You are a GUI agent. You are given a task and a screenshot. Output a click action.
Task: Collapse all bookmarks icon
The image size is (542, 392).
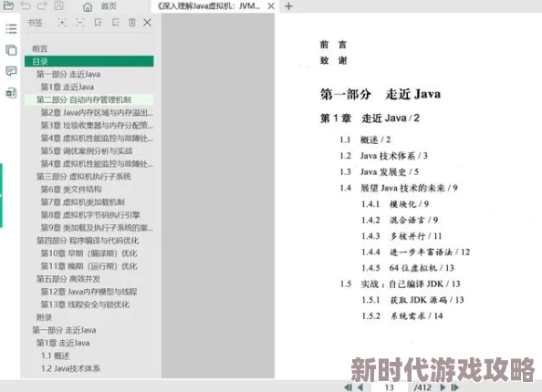80,23
